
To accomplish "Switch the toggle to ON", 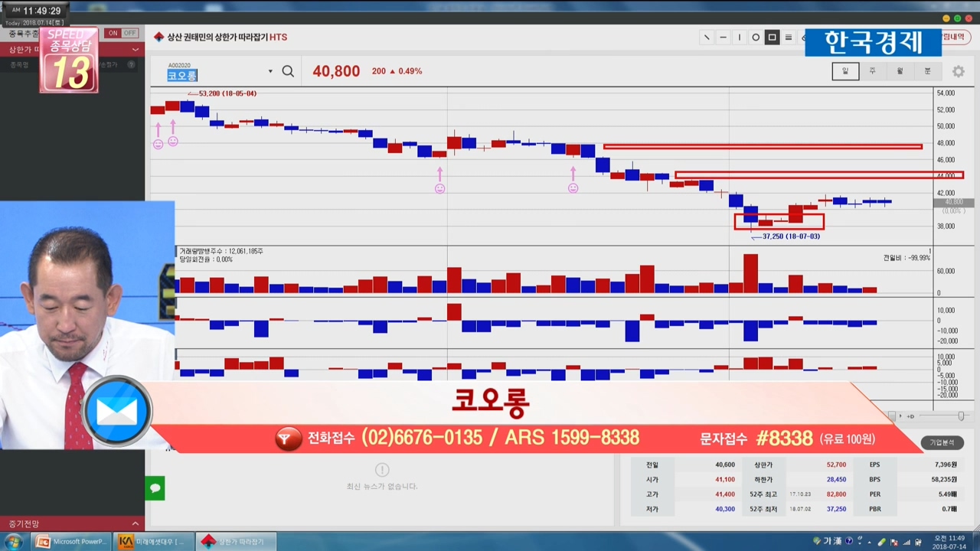I will click(113, 33).
